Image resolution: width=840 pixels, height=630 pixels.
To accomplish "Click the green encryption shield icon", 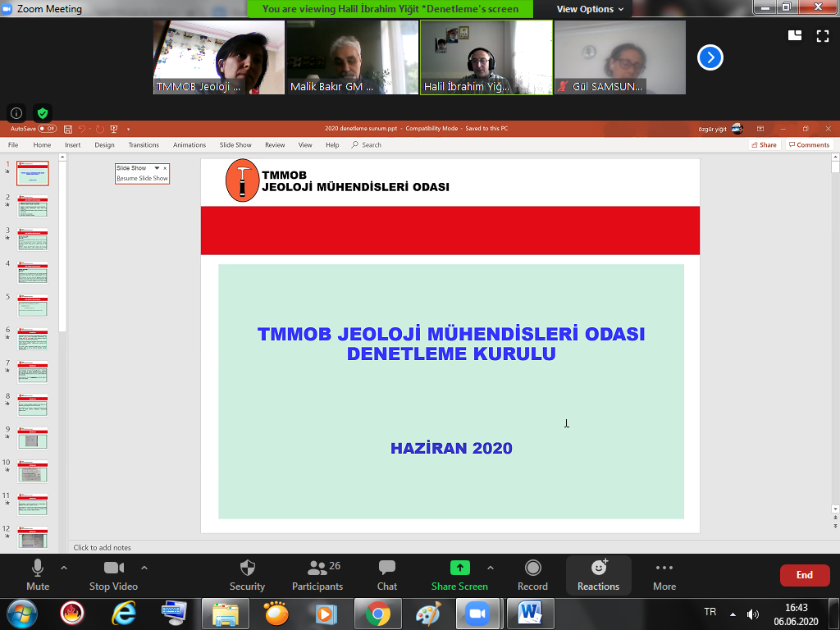I will (x=43, y=113).
